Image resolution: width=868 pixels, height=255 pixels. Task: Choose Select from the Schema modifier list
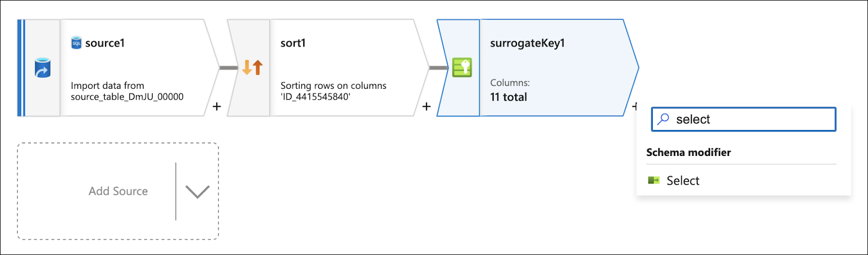point(683,181)
